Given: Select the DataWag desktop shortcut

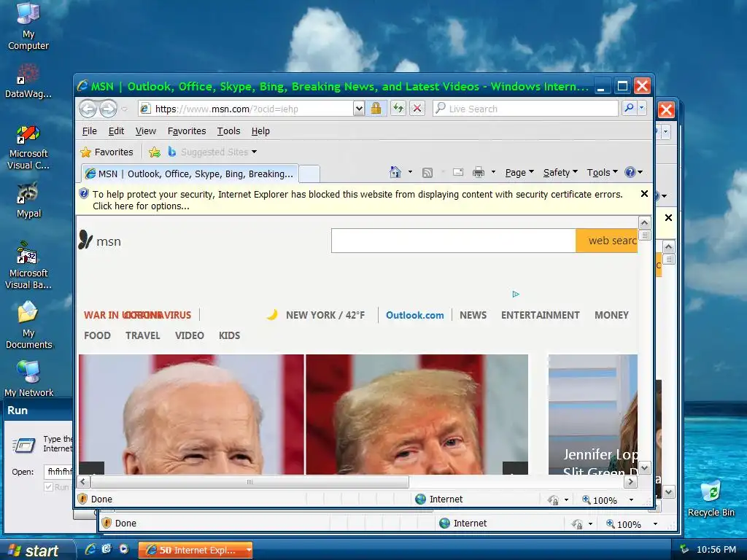Looking at the screenshot, I should (x=28, y=81).
